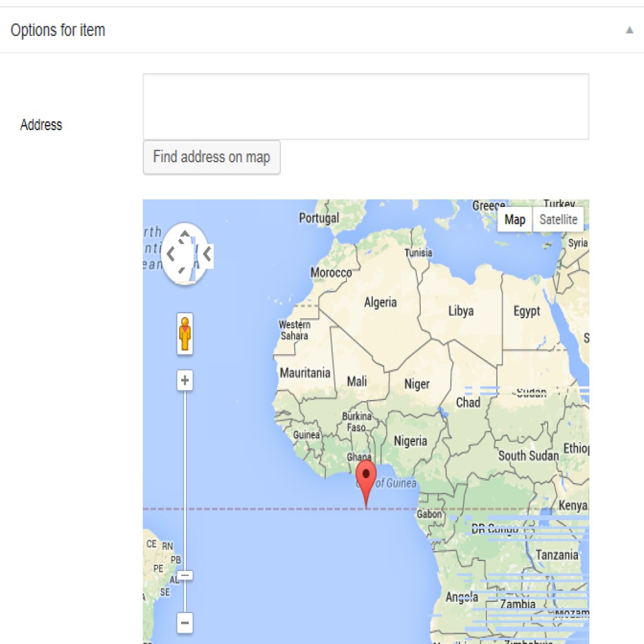This screenshot has width=644, height=644.
Task: Switch to the Map view tab
Action: [514, 219]
